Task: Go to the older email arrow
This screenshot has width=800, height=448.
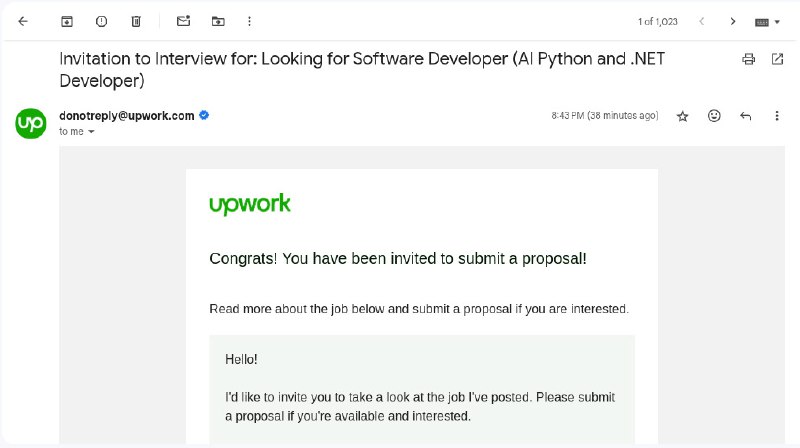Action: click(733, 21)
